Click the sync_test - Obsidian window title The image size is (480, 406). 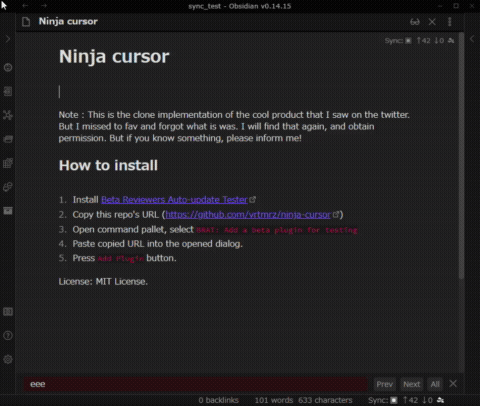(240, 6)
